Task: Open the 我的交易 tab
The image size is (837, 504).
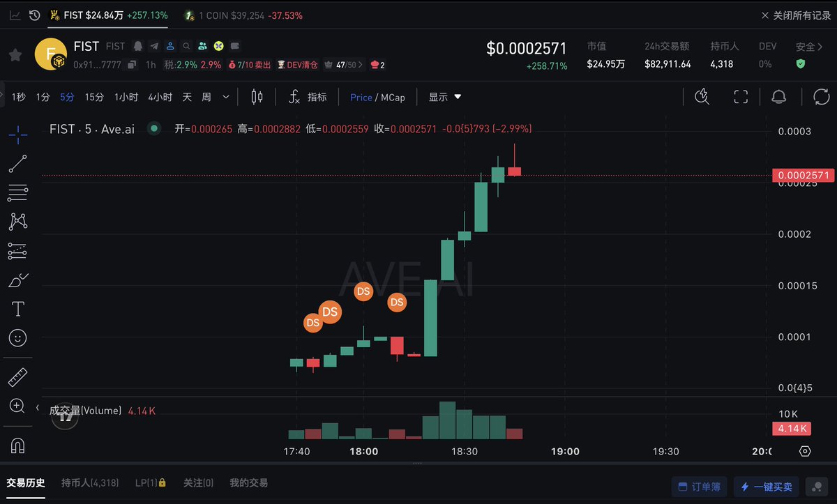Action: [249, 482]
